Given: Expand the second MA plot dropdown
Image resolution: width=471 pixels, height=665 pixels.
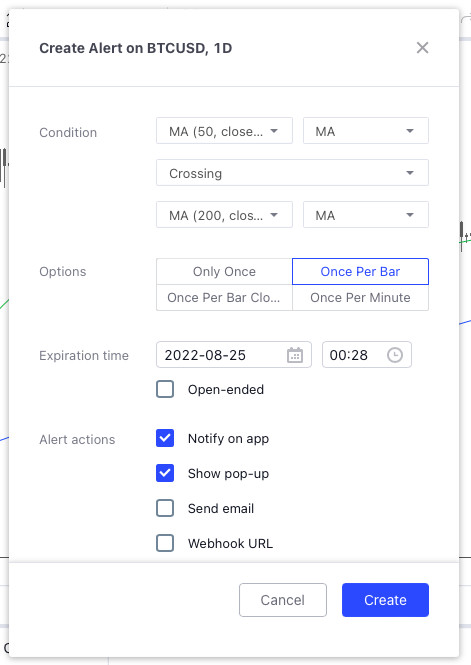Looking at the screenshot, I should pyautogui.click(x=365, y=215).
